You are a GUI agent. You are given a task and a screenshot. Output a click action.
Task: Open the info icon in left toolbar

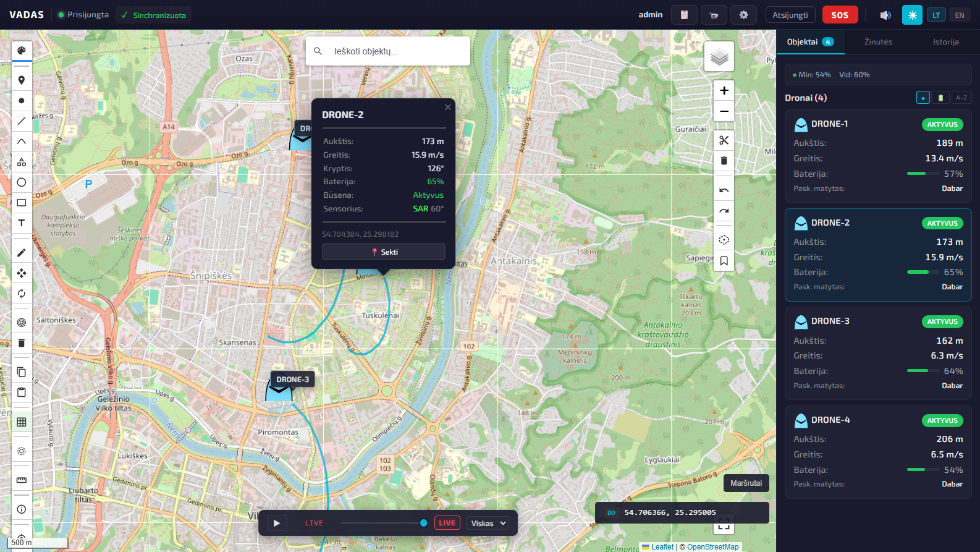coord(22,509)
